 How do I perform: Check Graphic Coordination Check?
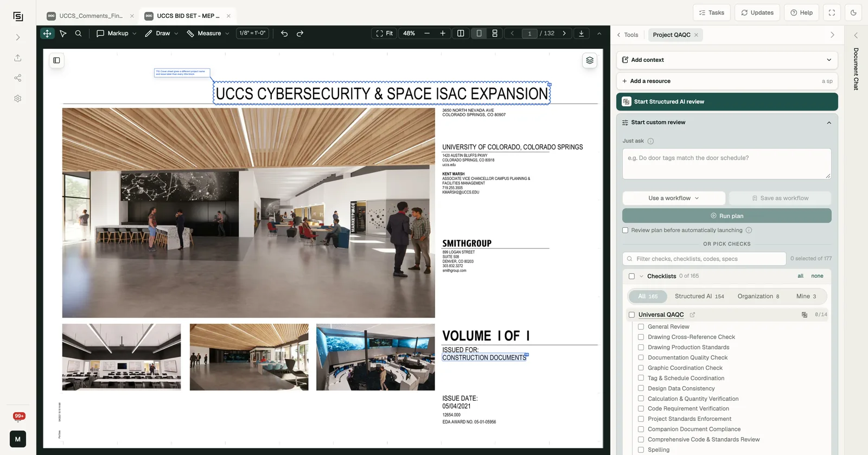pos(641,368)
